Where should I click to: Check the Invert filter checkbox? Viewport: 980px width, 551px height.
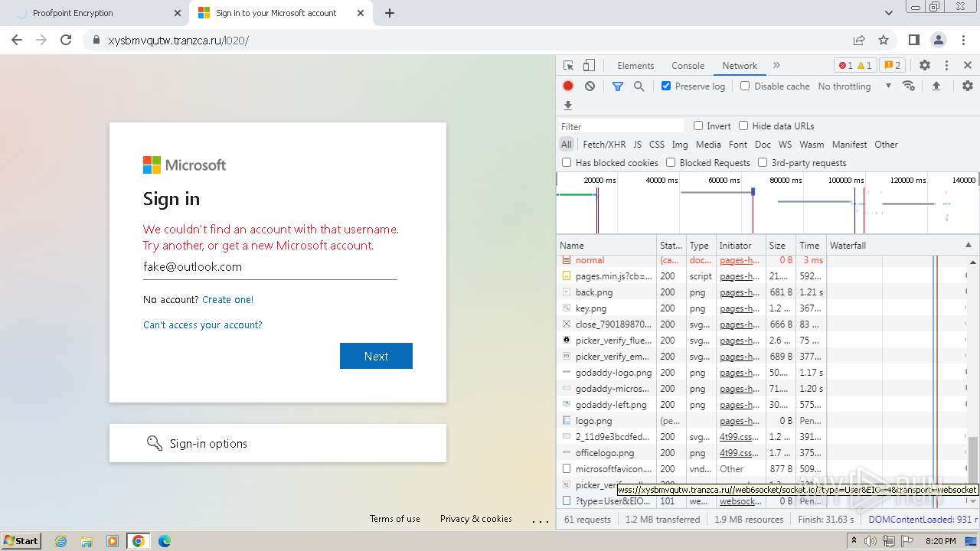click(x=698, y=126)
